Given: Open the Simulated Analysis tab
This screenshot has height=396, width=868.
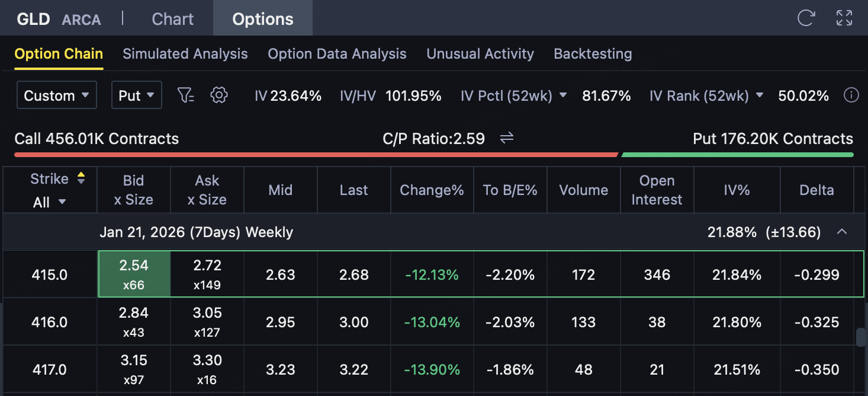Looking at the screenshot, I should [x=185, y=54].
